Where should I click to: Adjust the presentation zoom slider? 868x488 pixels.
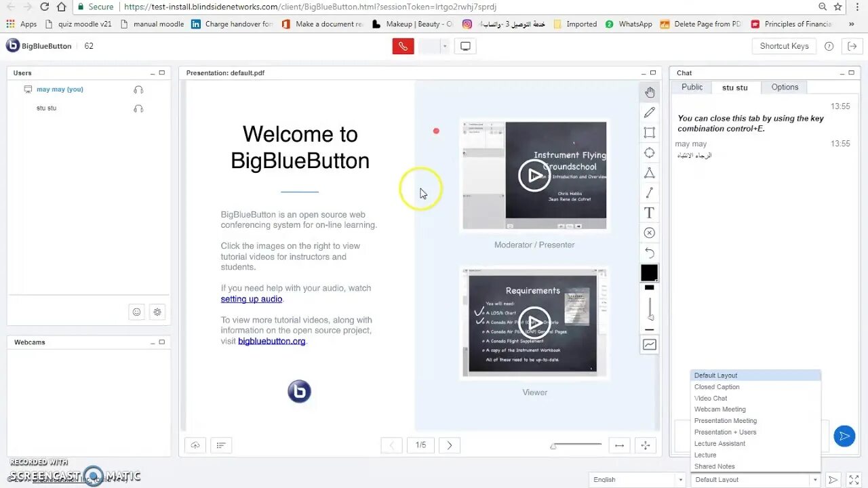[575, 445]
